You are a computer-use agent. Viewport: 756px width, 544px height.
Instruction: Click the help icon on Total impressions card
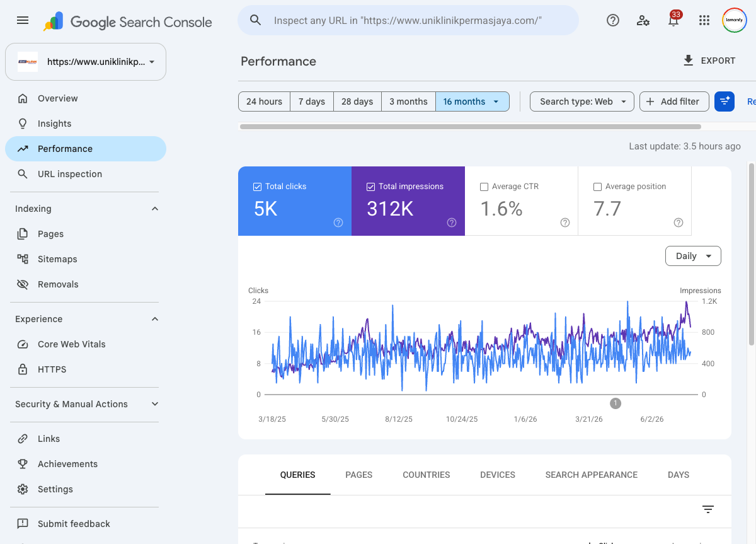click(452, 223)
